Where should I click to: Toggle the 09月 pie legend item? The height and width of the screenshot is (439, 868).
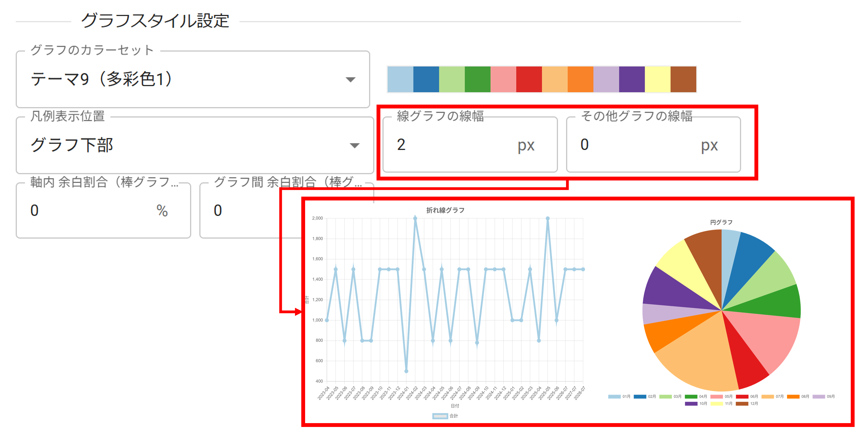click(x=824, y=397)
